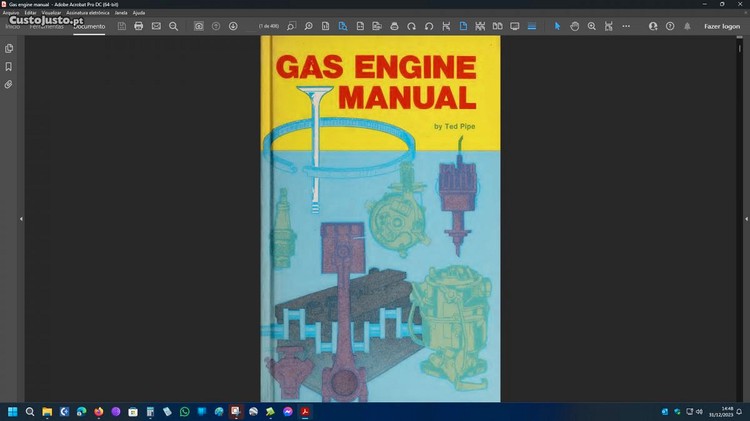Image resolution: width=750 pixels, height=421 pixels.
Task: Open the page thumbnails panel
Action: pyautogui.click(x=9, y=48)
